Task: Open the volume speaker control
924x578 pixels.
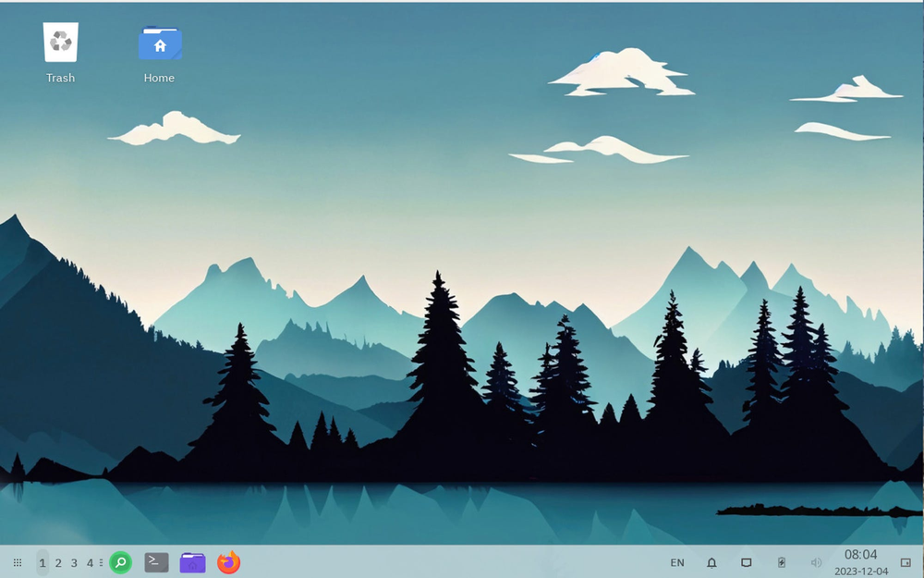Action: pyautogui.click(x=816, y=563)
